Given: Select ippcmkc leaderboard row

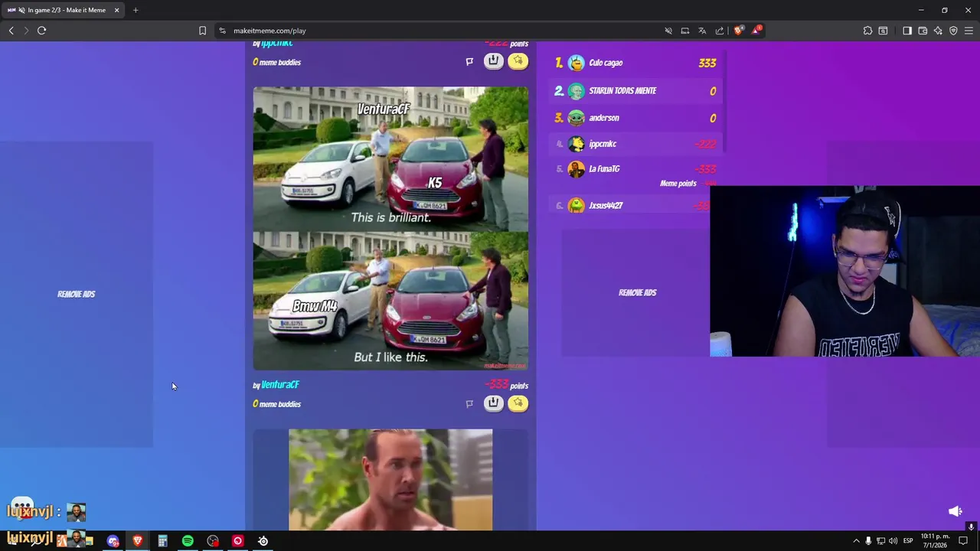Looking at the screenshot, I should (x=635, y=144).
